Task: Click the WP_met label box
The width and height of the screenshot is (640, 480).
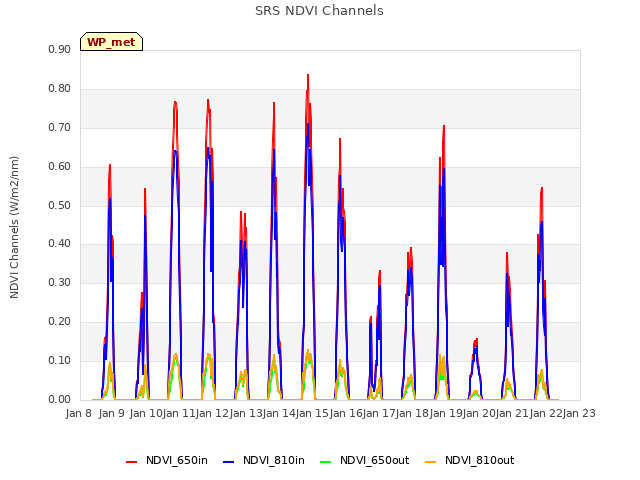Action: tap(111, 42)
